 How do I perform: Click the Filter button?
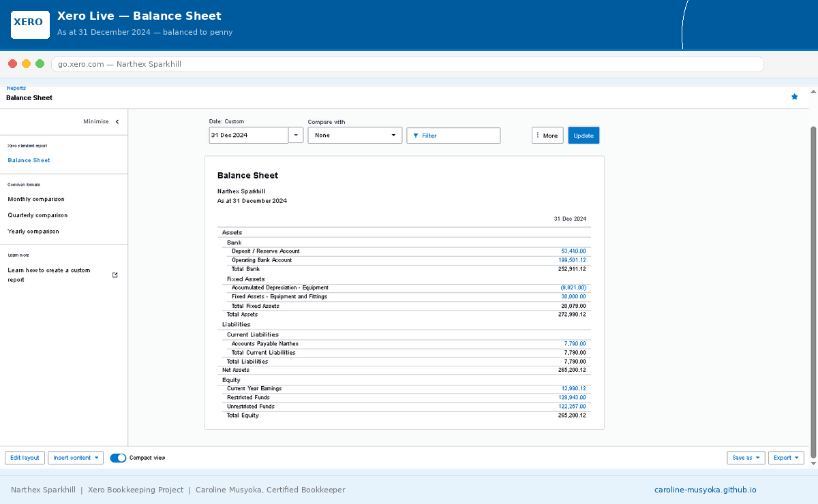[x=453, y=136]
